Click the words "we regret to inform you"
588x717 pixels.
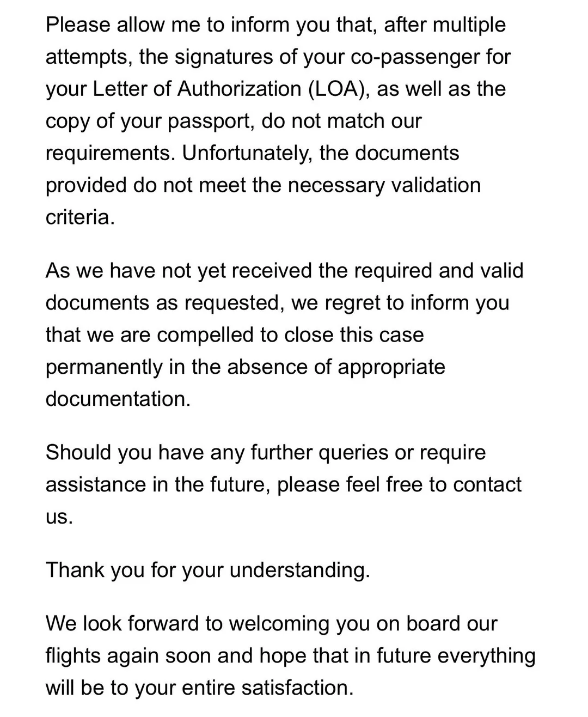pyautogui.click(x=400, y=302)
